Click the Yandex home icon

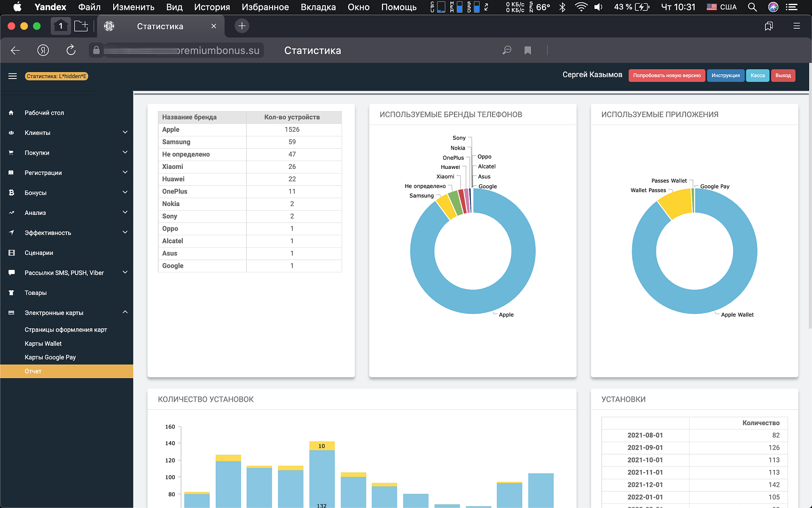[43, 50]
